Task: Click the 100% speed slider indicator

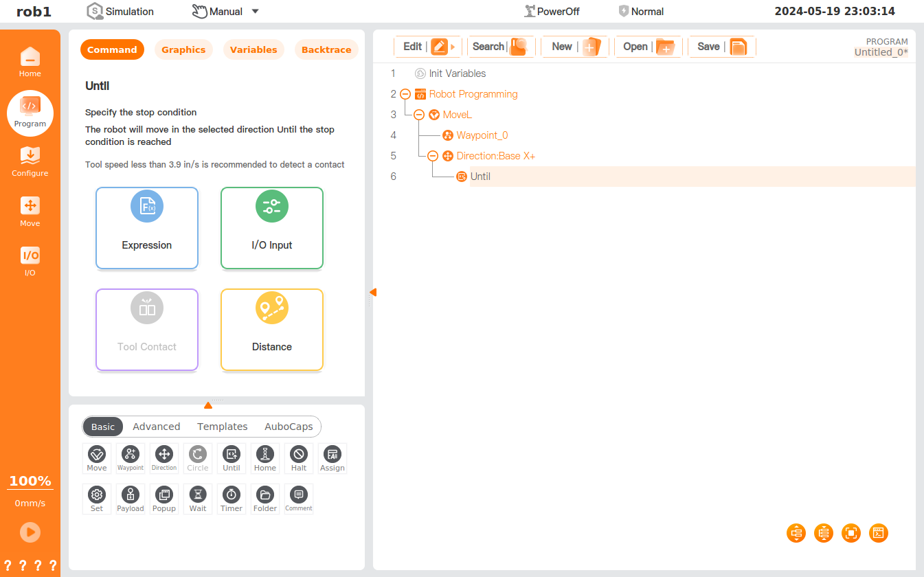Action: click(30, 481)
